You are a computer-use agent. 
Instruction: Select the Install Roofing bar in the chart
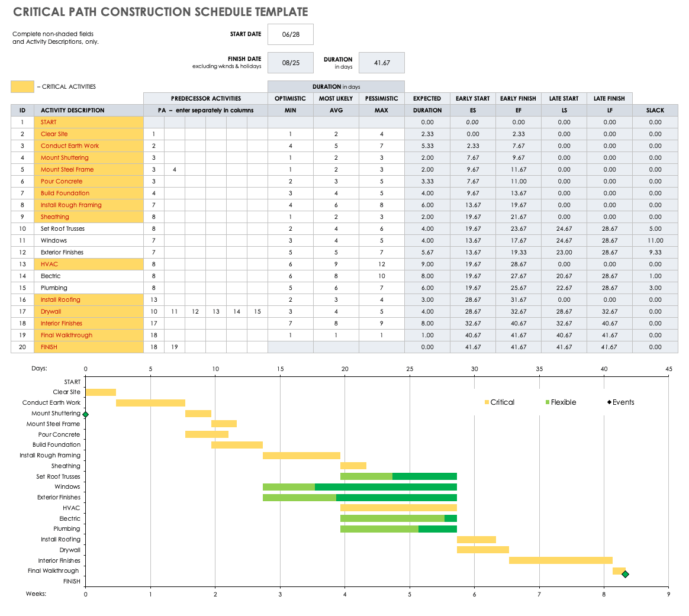pyautogui.click(x=475, y=539)
